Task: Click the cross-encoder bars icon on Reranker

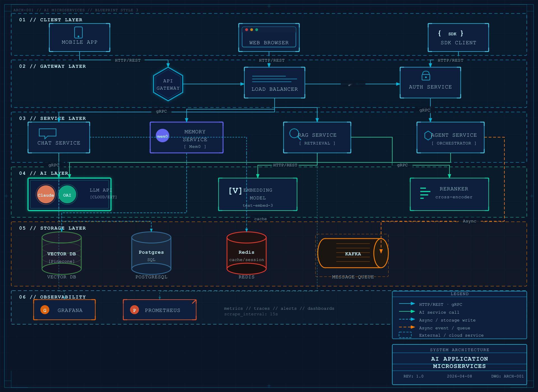Action: point(425,193)
